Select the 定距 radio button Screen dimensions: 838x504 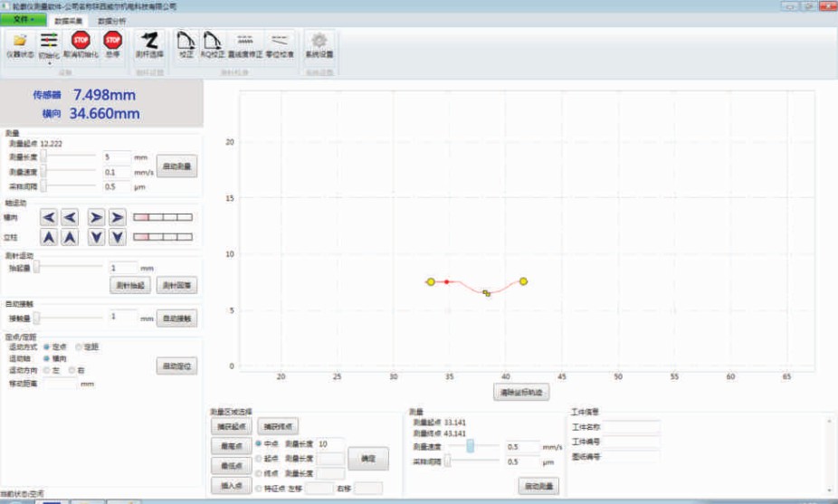pos(79,347)
